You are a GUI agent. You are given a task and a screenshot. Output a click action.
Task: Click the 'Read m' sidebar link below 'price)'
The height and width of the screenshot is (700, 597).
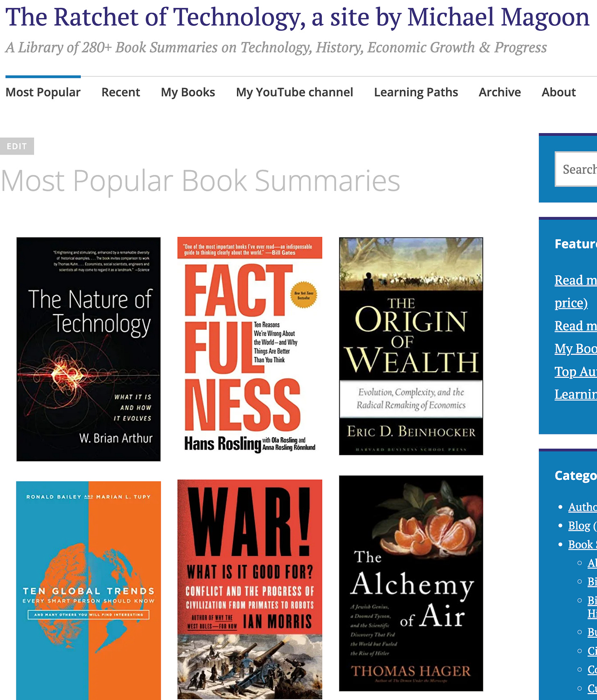pos(576,326)
